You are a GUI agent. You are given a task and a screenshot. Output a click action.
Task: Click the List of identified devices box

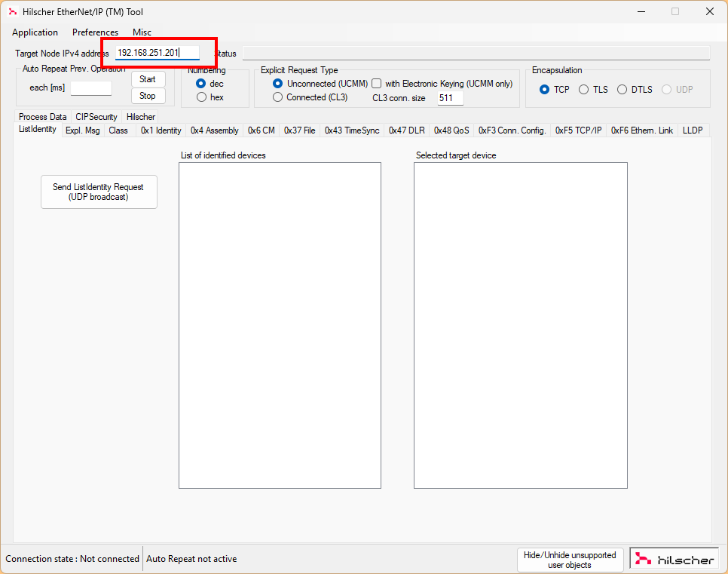[x=280, y=325]
